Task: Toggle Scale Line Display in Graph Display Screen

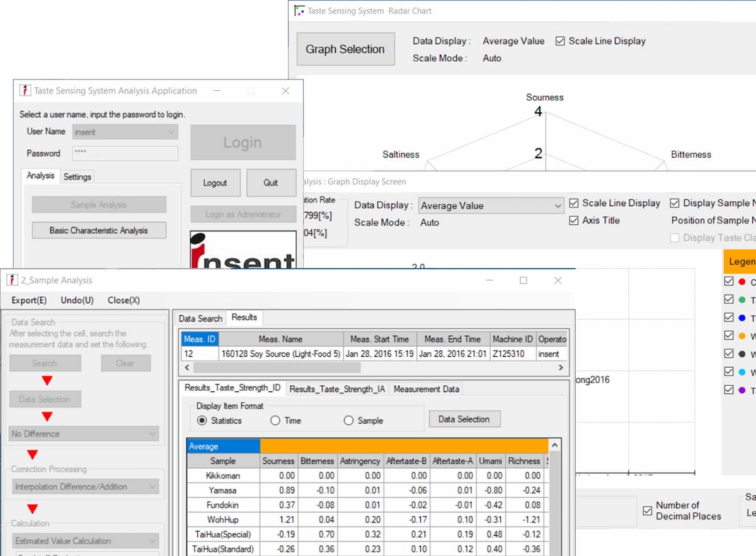Action: [574, 203]
